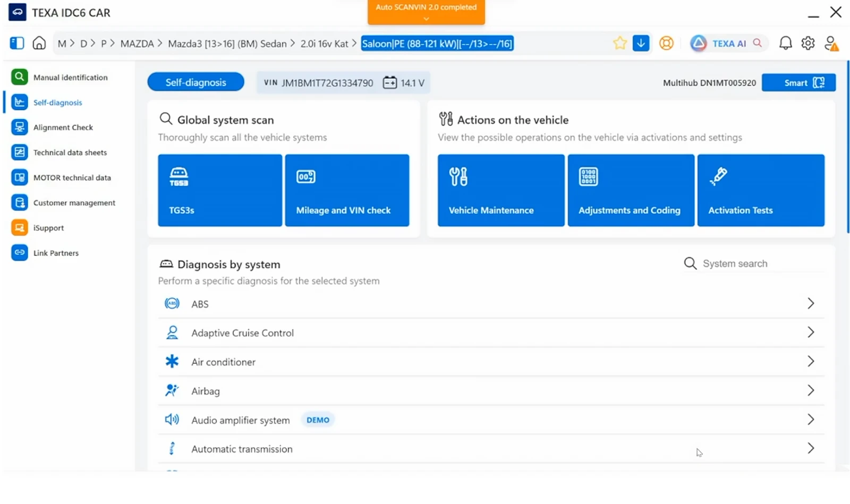Open Adjustments and Coding tile
The height and width of the screenshot is (504, 850).
(x=631, y=190)
